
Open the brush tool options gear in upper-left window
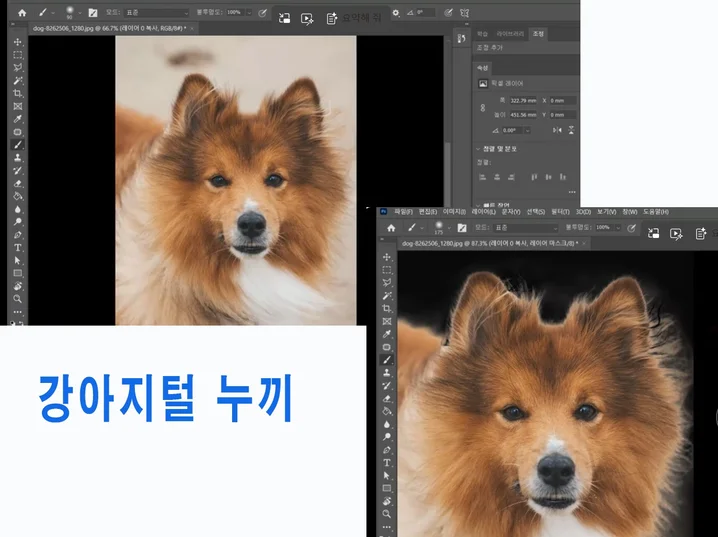[x=396, y=13]
